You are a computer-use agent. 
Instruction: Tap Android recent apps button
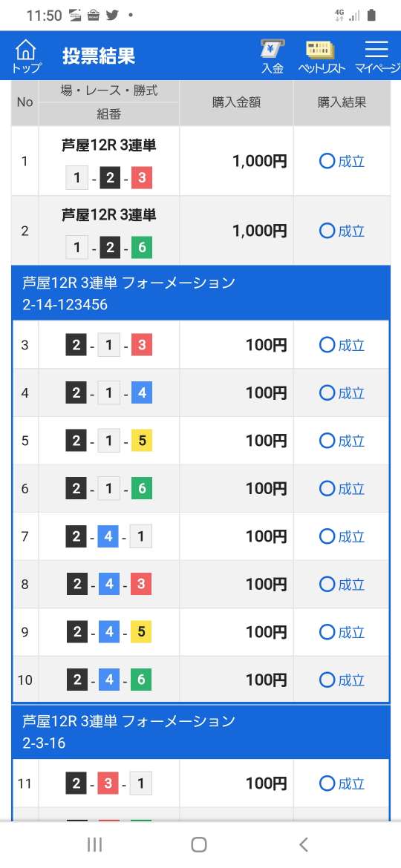point(95,844)
